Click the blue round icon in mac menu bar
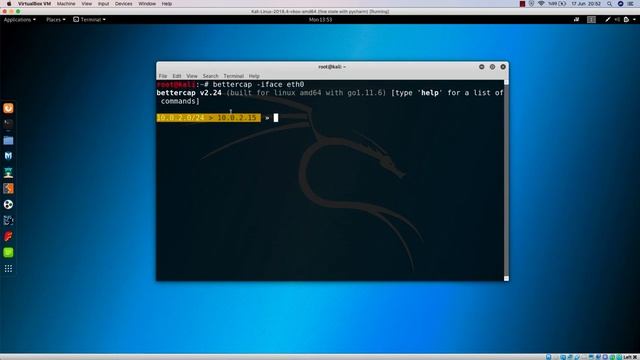 tap(620, 4)
